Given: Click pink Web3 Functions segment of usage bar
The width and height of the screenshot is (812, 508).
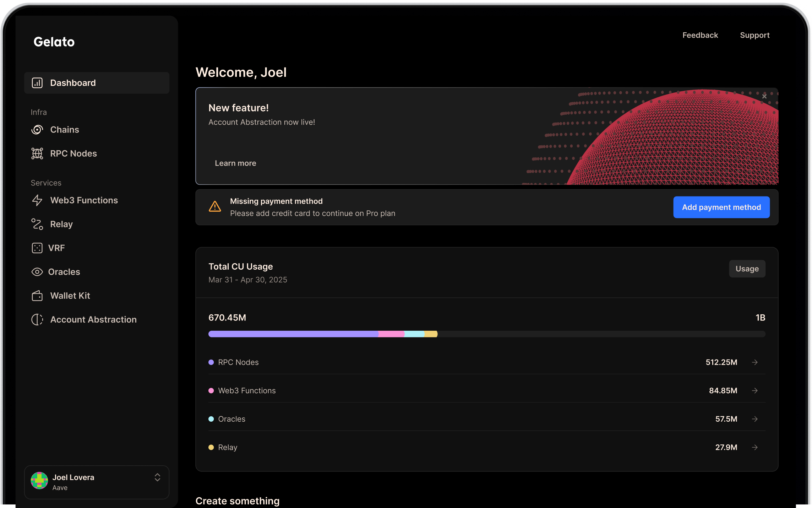Looking at the screenshot, I should pyautogui.click(x=391, y=334).
